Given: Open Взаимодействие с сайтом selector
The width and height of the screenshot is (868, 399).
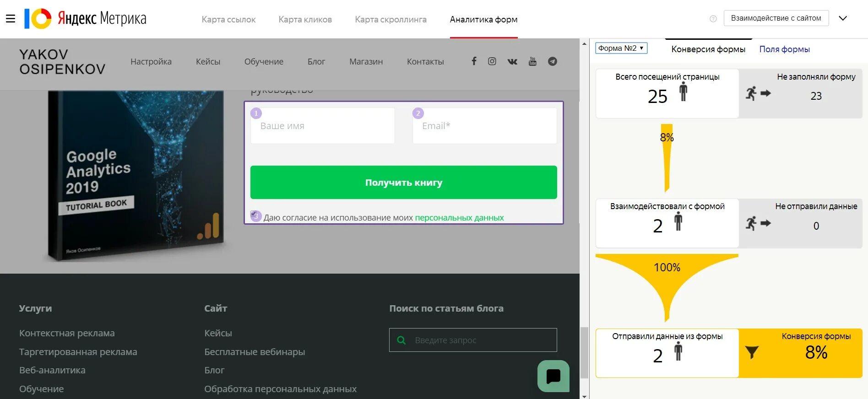Looking at the screenshot, I should coord(776,18).
